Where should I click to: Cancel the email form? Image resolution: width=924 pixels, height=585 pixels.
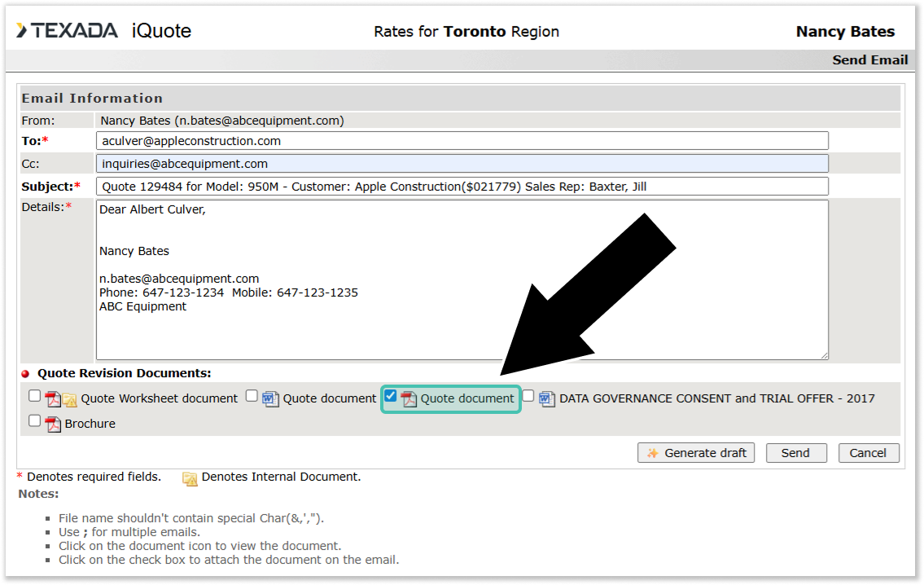(868, 453)
